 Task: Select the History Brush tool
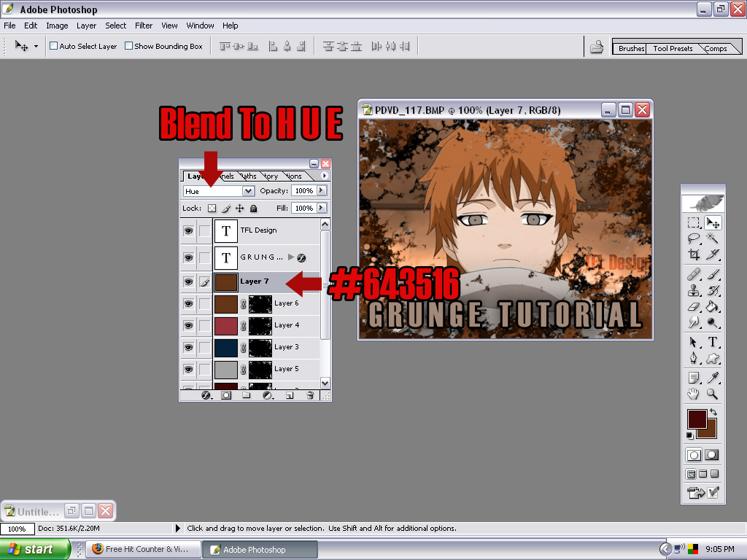point(713,290)
